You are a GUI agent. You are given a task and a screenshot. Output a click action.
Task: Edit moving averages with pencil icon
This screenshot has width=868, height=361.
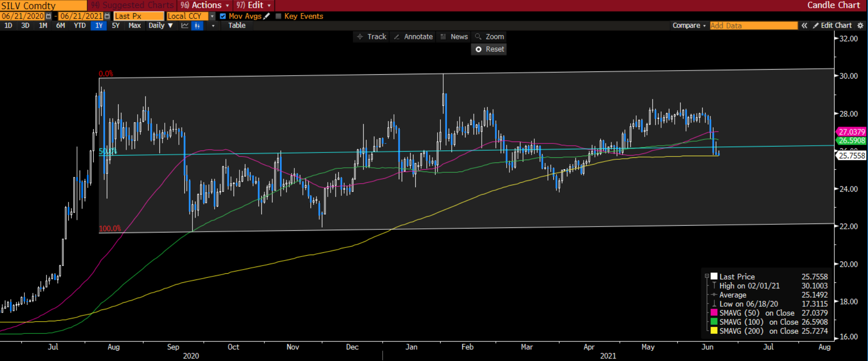tap(267, 16)
